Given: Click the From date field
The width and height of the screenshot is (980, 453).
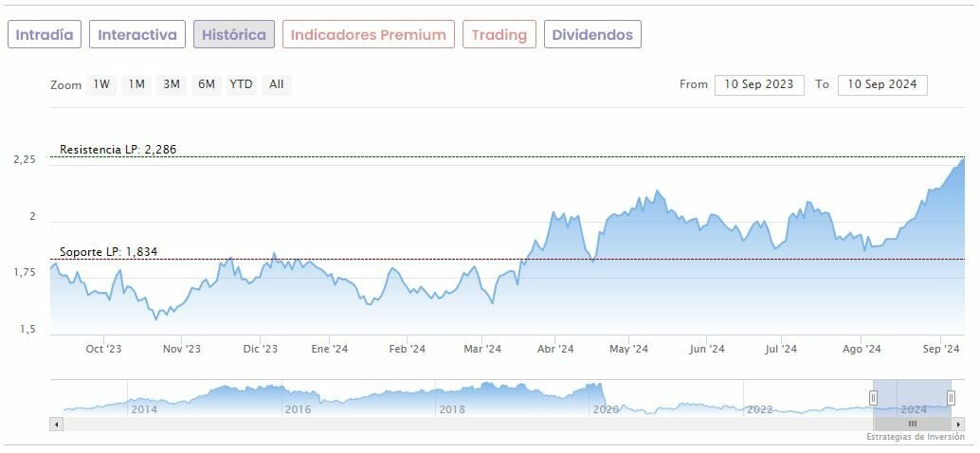Looking at the screenshot, I should pos(759,84).
